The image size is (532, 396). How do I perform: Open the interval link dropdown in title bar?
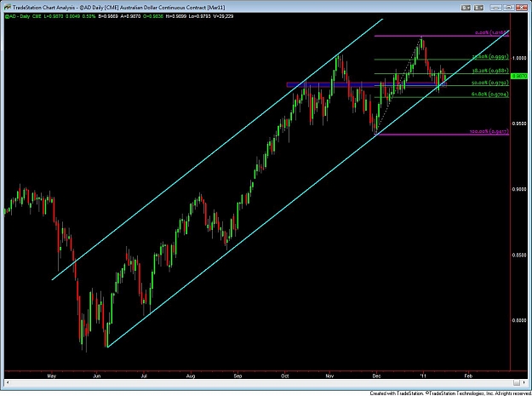click(x=478, y=8)
